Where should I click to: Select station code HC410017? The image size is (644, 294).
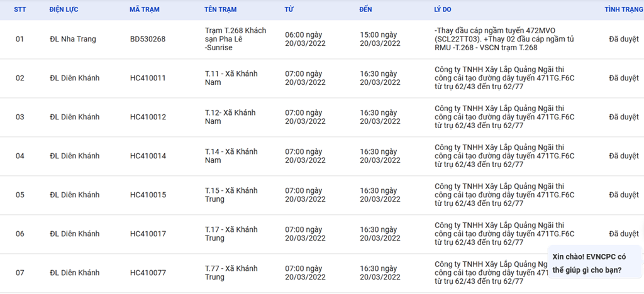[x=148, y=234]
